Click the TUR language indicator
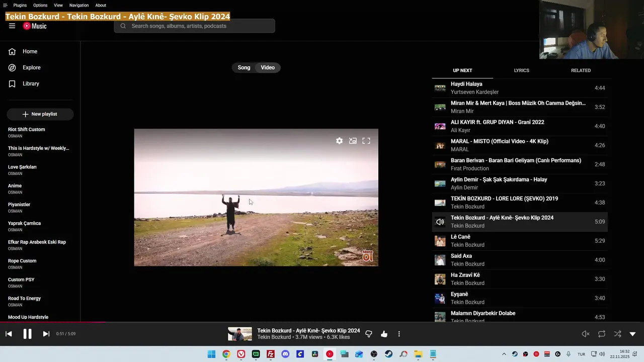Viewport: 644px width, 362px height. coord(581,354)
